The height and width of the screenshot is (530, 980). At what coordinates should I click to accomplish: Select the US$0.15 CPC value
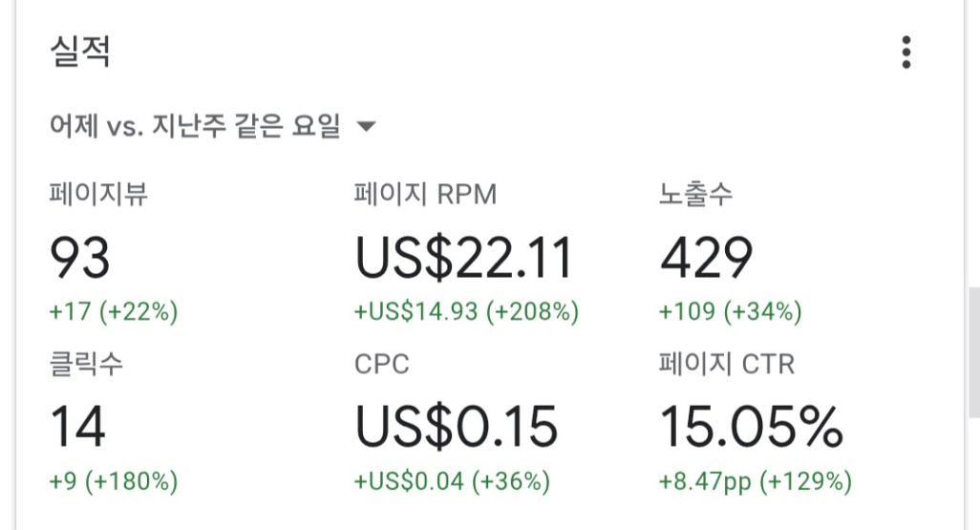click(x=456, y=427)
